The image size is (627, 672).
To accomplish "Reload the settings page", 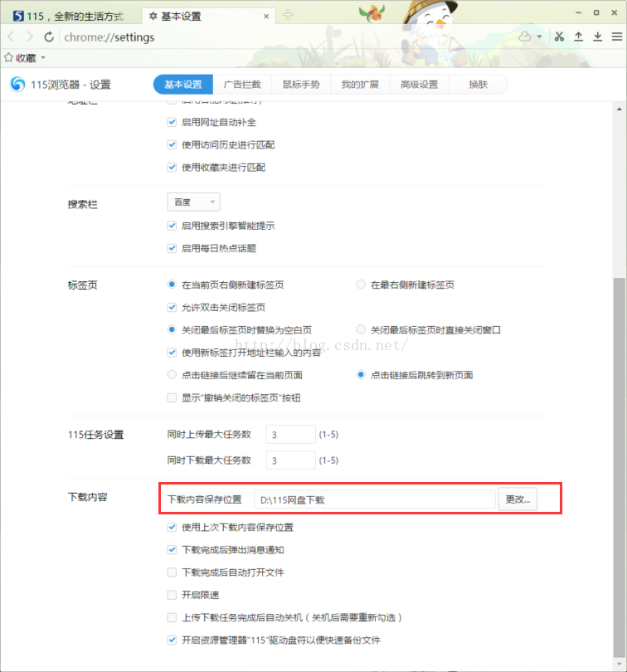I will tap(49, 37).
